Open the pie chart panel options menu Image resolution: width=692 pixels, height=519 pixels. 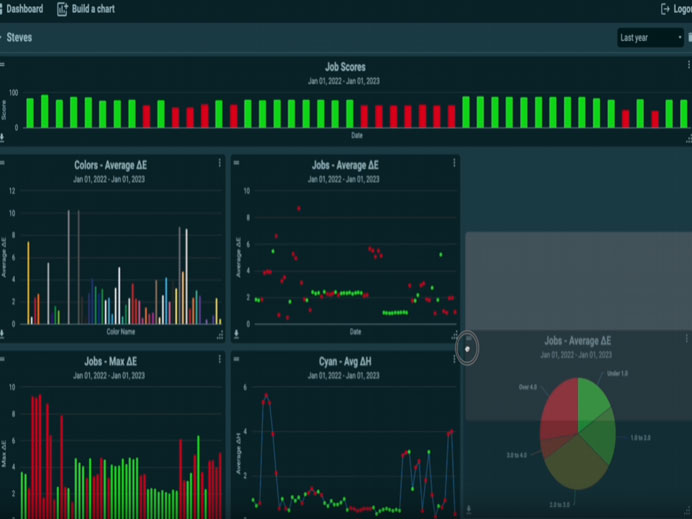tap(687, 338)
